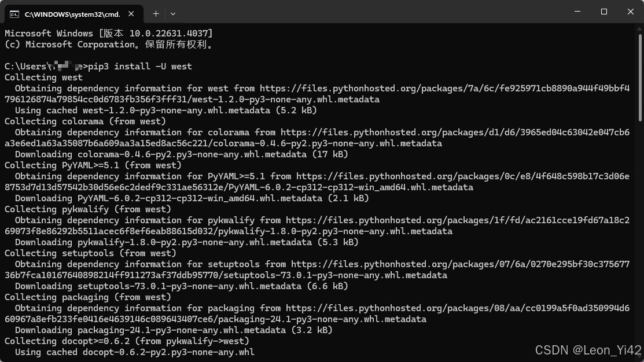This screenshot has height=362, width=644.
Task: Click the cmd.exe icon on the terminal tab
Action: pos(13,13)
